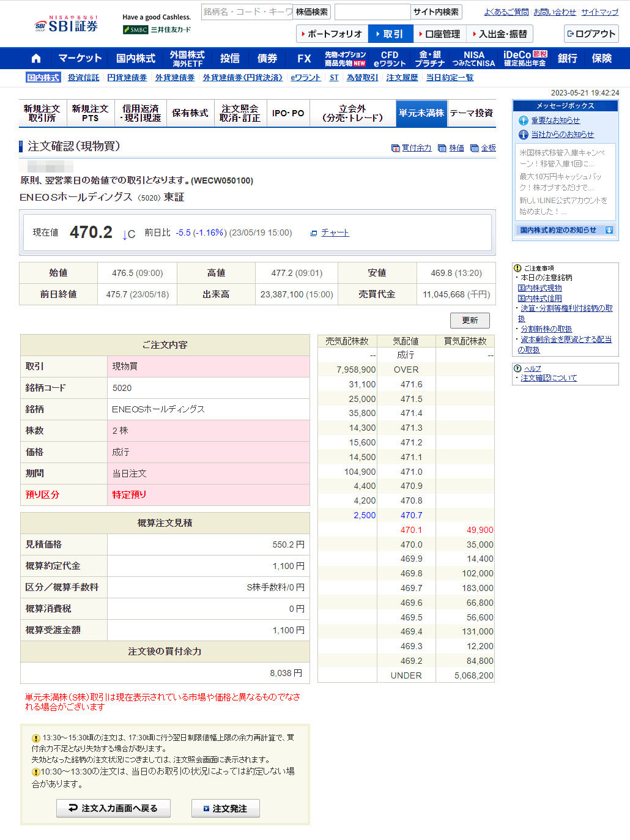
Task: Open the ポートフォリオ menu button
Action: pyautogui.click(x=332, y=34)
